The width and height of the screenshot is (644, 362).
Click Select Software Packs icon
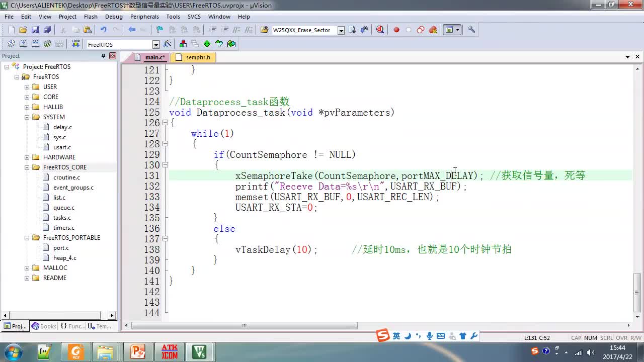[219, 44]
